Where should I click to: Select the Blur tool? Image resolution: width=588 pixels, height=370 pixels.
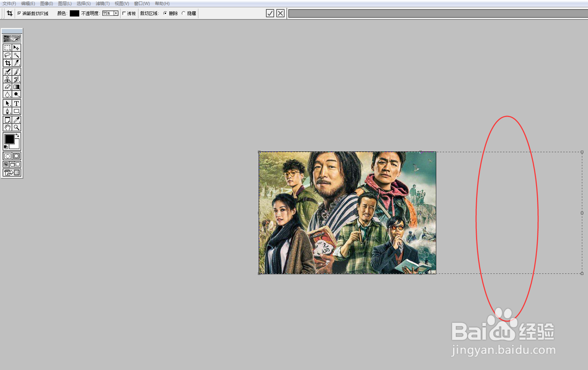click(8, 94)
